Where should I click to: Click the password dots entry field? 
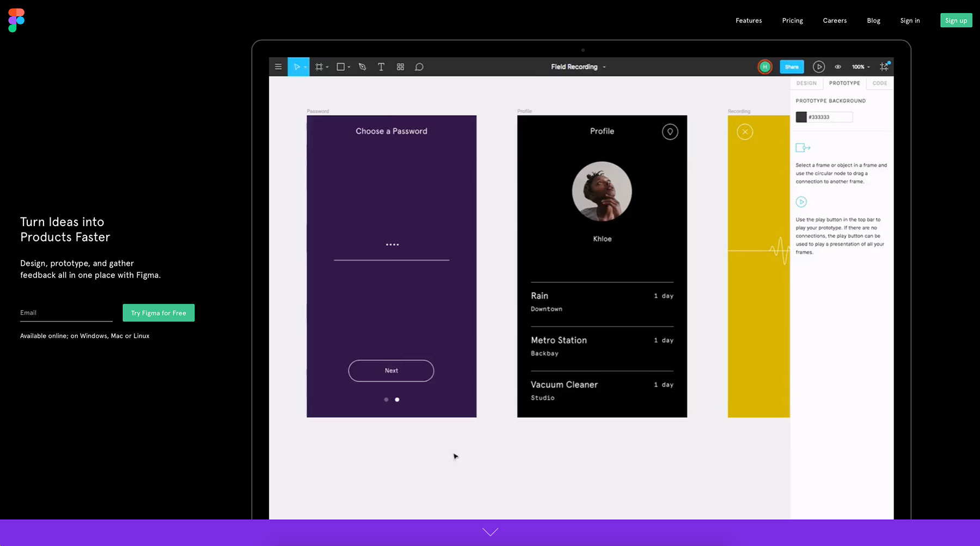coord(391,250)
